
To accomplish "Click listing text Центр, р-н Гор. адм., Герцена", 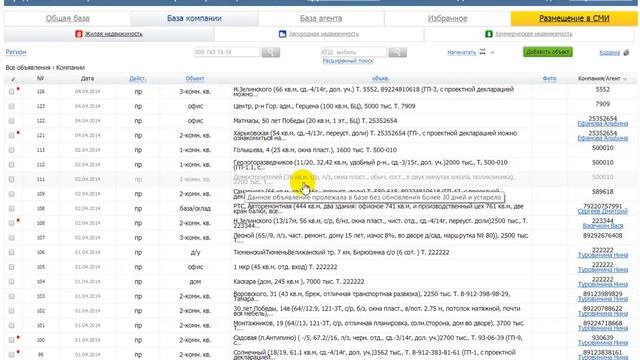I will point(324,106).
